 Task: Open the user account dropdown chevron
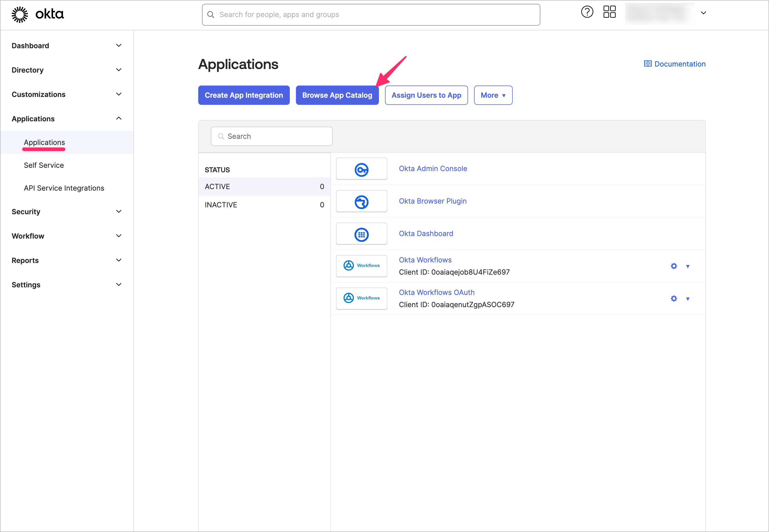tap(703, 13)
